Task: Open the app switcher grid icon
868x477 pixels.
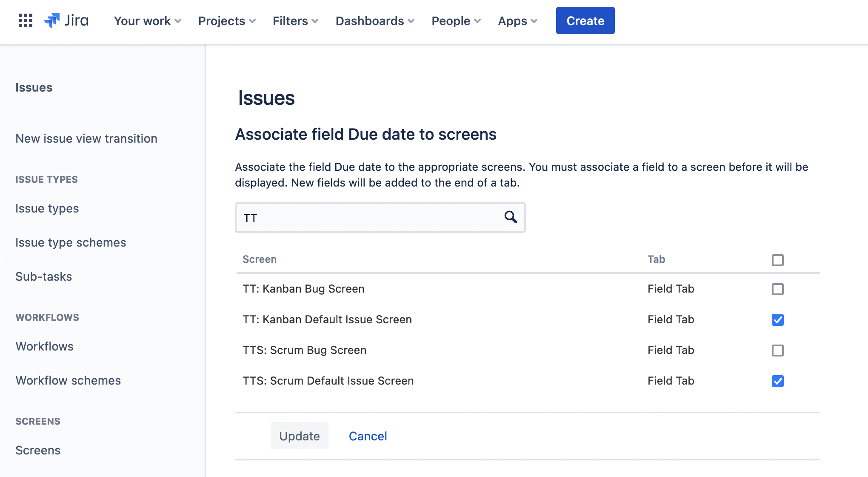Action: [26, 20]
